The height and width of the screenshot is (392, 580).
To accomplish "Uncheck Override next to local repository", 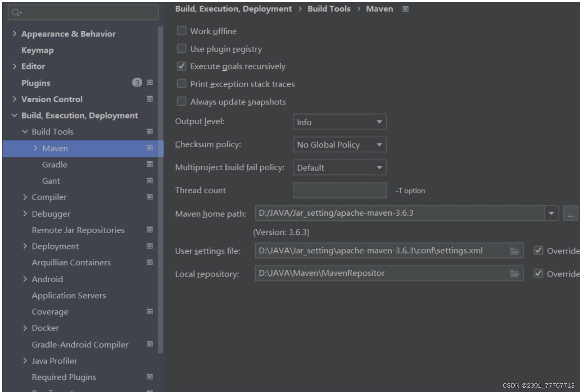I will (x=538, y=274).
